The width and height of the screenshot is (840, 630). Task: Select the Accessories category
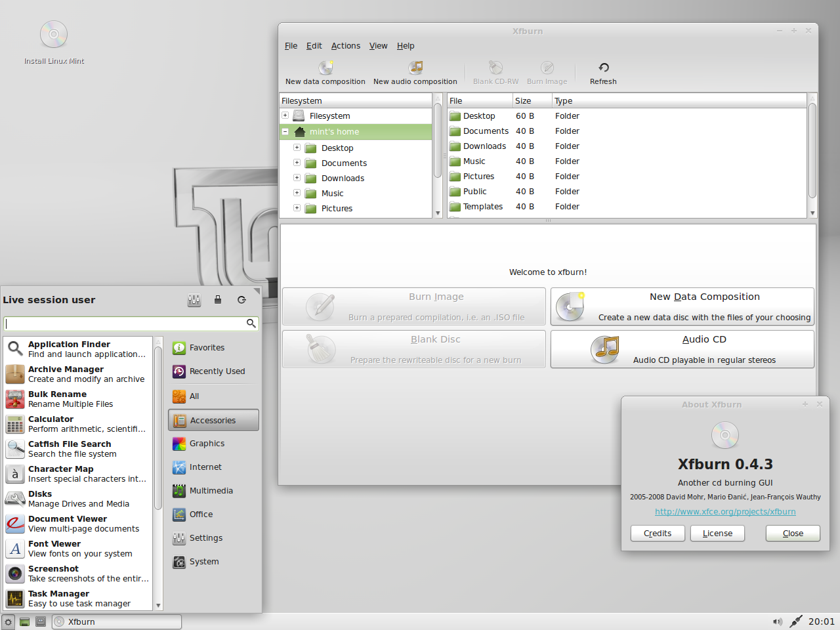tap(213, 420)
